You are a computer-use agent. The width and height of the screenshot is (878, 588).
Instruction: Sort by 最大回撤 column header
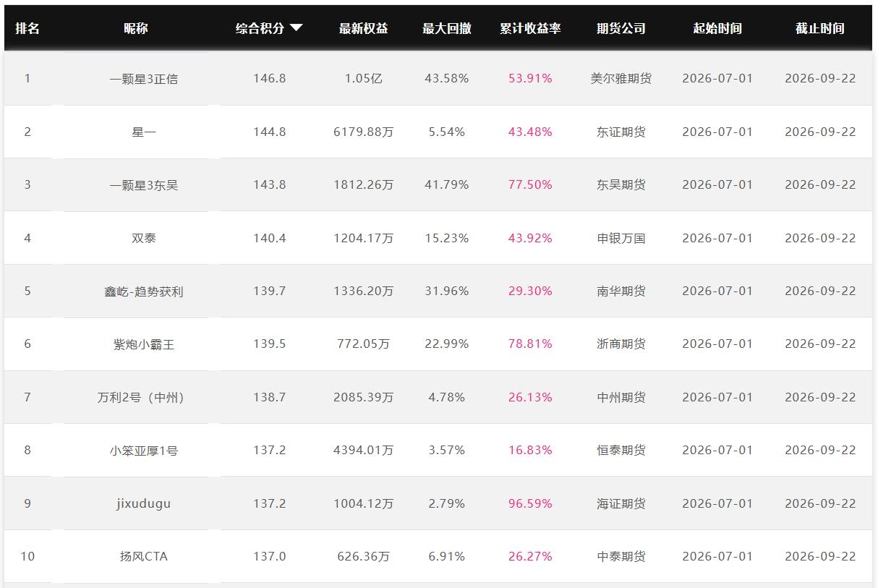coord(447,28)
